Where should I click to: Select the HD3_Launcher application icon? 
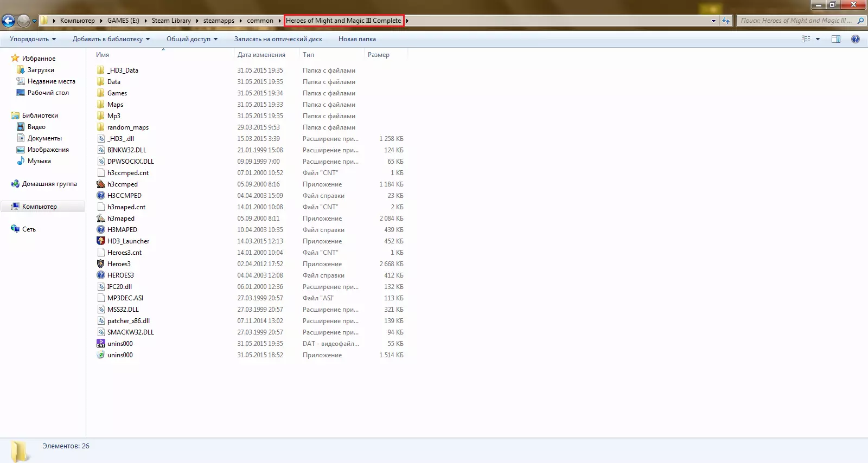(101, 241)
